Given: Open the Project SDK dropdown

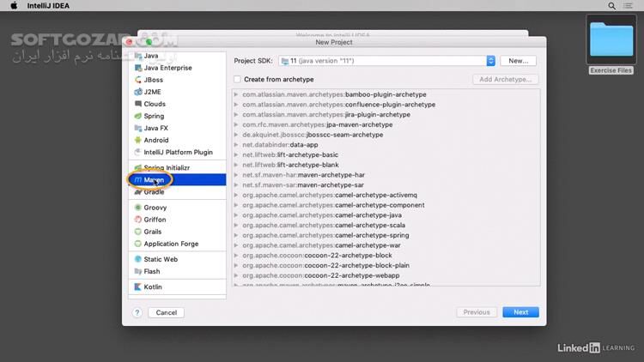Looking at the screenshot, I should (x=490, y=61).
